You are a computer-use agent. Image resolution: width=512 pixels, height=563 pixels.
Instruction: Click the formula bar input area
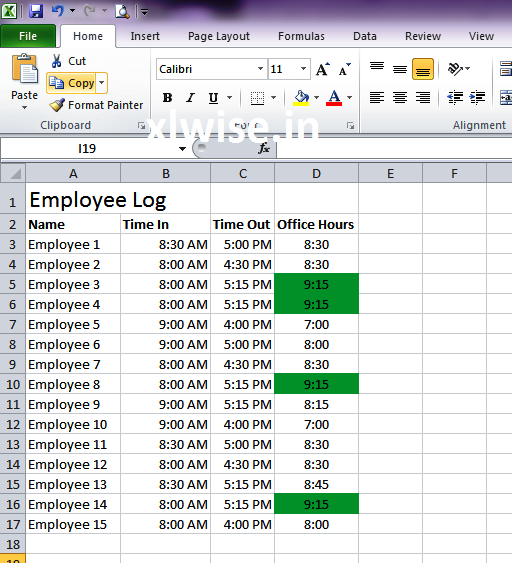(x=394, y=148)
